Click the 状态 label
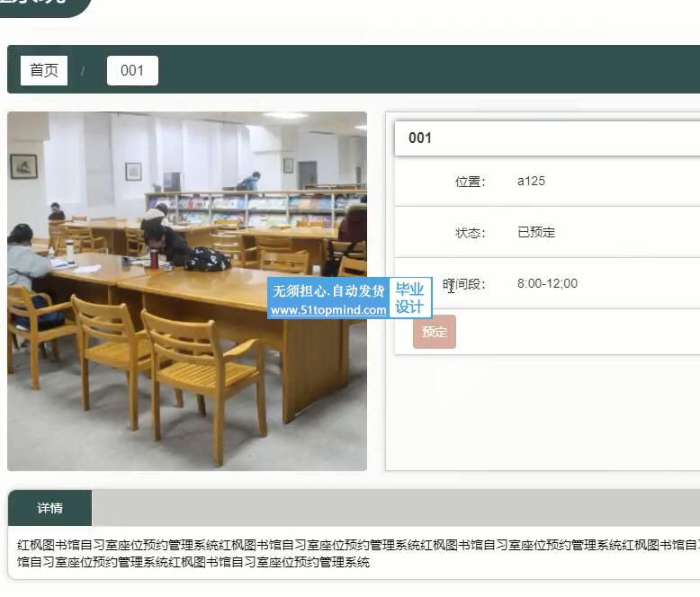Image resolution: width=700 pixels, height=597 pixels. [470, 233]
